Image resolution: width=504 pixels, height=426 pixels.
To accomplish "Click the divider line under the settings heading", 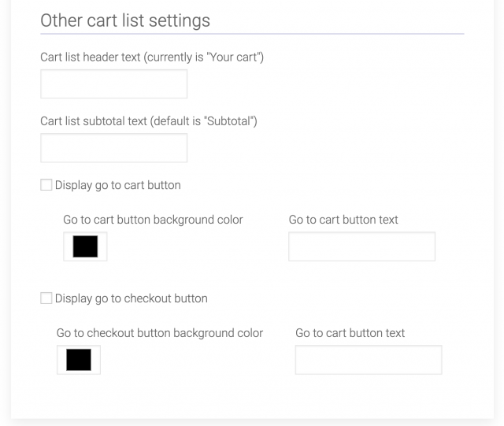I will click(x=252, y=34).
